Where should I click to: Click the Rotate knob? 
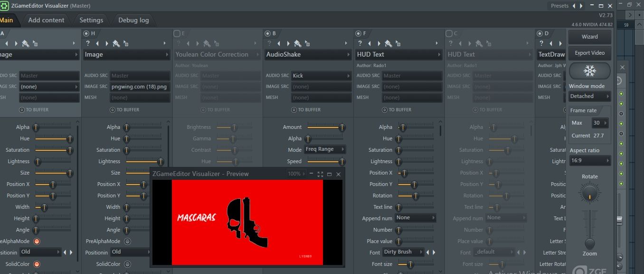tap(590, 193)
